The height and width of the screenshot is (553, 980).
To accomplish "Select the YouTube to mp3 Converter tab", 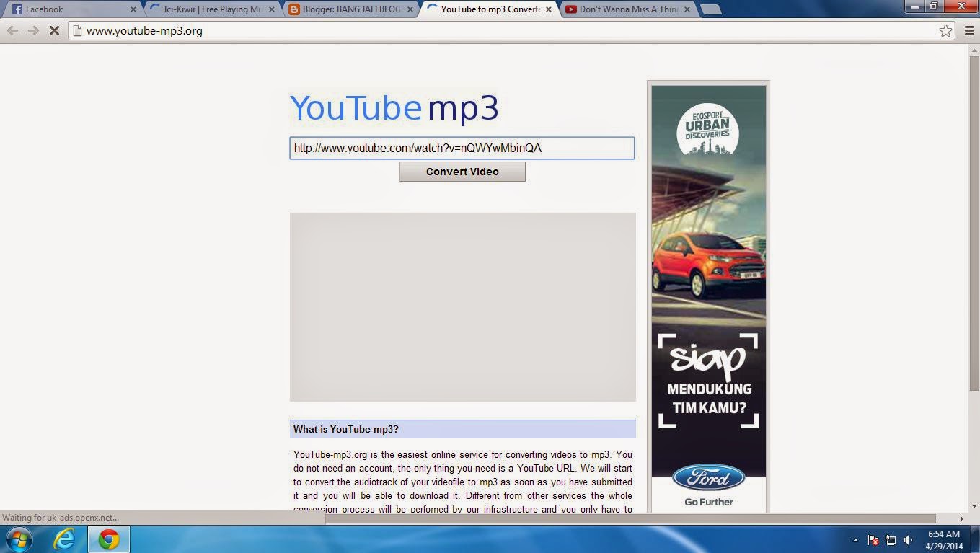I will (489, 9).
